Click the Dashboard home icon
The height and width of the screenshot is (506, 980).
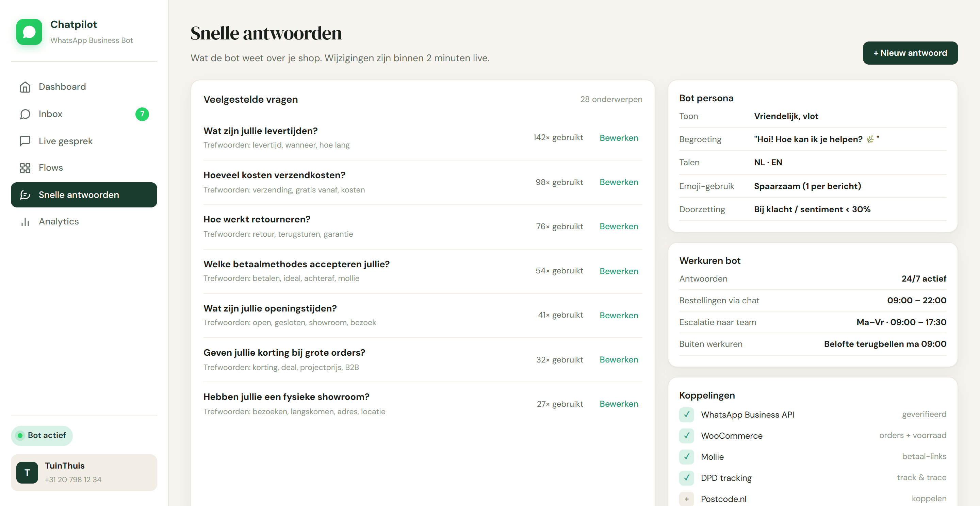click(25, 87)
